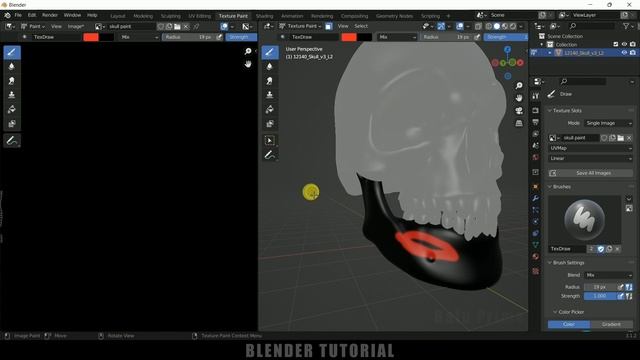Switch to the Geometry Nodes workspace tab
Screen dimensions: 640x360
(x=394, y=16)
